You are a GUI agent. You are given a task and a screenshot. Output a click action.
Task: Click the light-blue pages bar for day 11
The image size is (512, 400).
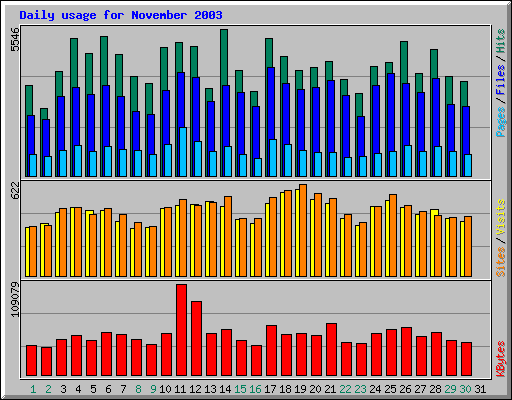tap(183, 152)
